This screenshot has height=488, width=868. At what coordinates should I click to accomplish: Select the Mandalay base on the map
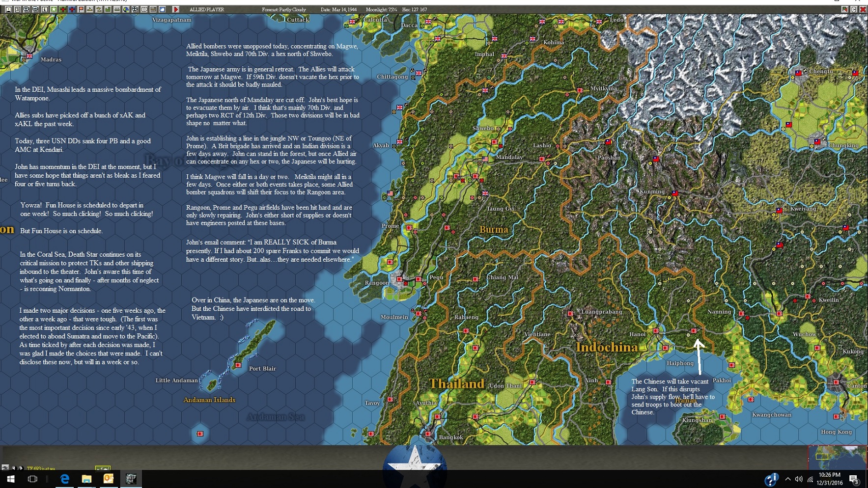click(x=485, y=159)
